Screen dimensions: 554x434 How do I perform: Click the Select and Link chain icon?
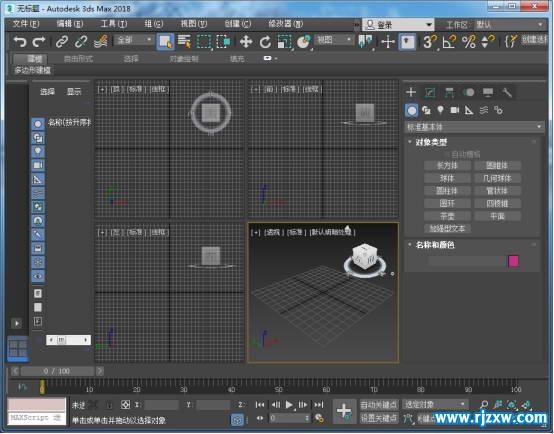pyautogui.click(x=62, y=42)
